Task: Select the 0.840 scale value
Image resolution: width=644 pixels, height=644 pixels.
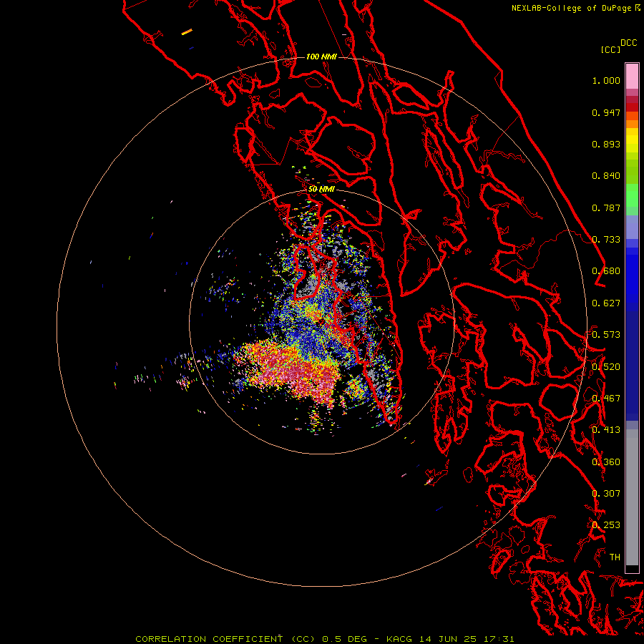Action: pos(606,176)
